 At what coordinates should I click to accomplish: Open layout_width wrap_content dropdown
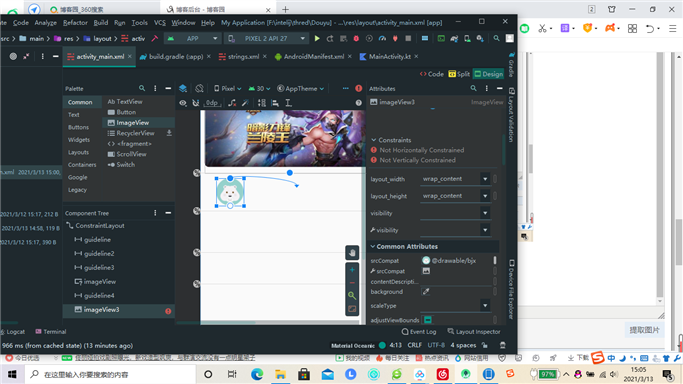point(455,179)
